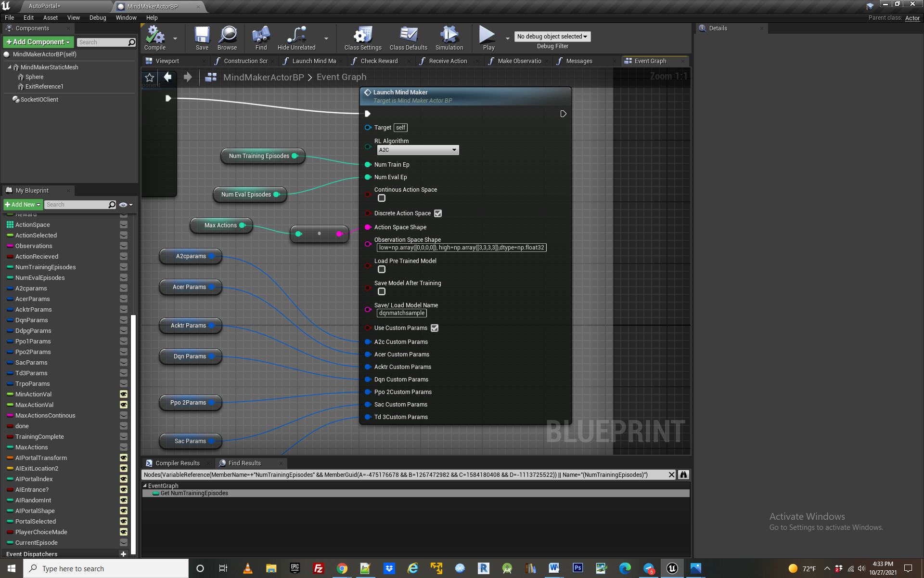Click Add New in My Blueprint
924x578 pixels.
tap(23, 204)
